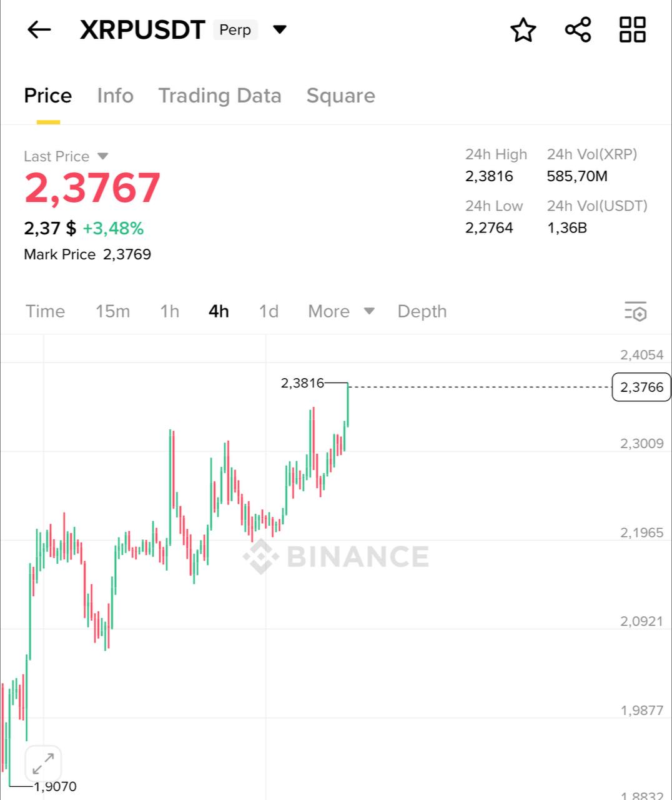The height and width of the screenshot is (800, 672).
Task: Switch to the 1d chart interval
Action: [269, 311]
